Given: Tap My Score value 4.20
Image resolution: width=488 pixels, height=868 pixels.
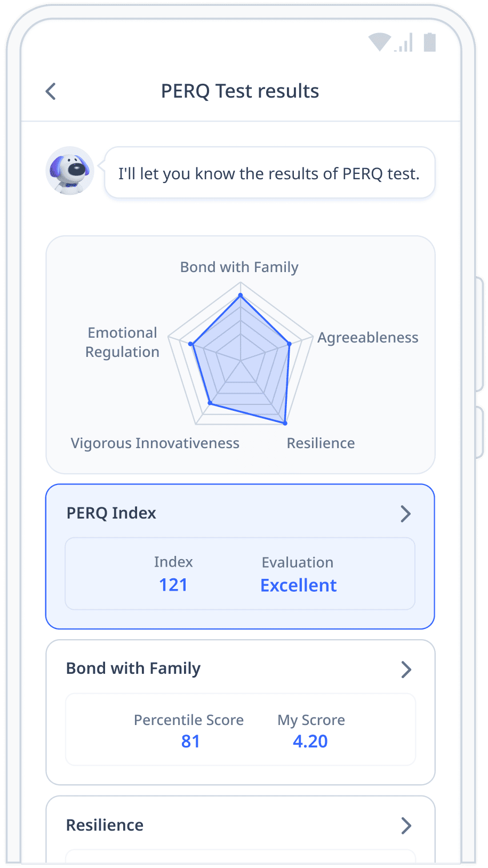Looking at the screenshot, I should coord(310,742).
